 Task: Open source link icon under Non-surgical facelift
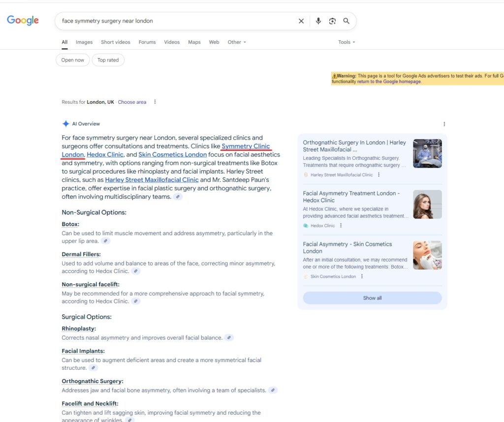coord(136,301)
